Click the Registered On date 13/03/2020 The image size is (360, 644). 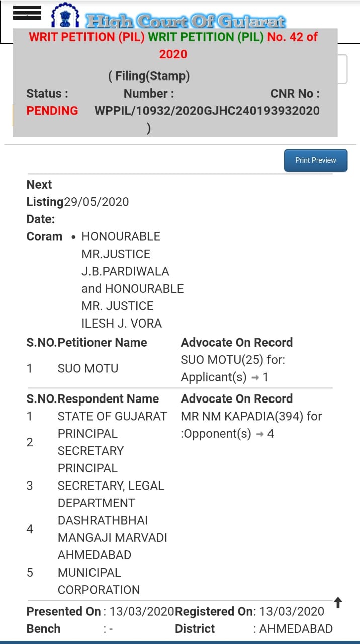pos(292,611)
